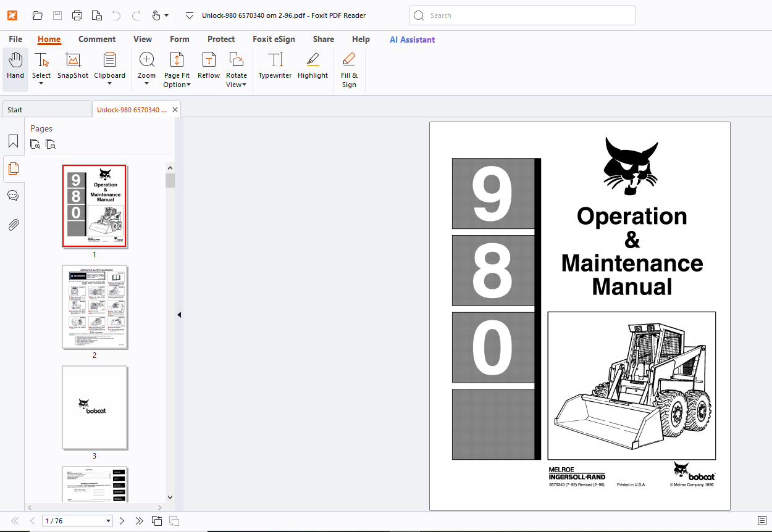This screenshot has width=772, height=532.
Task: Enable Reflow view
Action: pos(209,66)
